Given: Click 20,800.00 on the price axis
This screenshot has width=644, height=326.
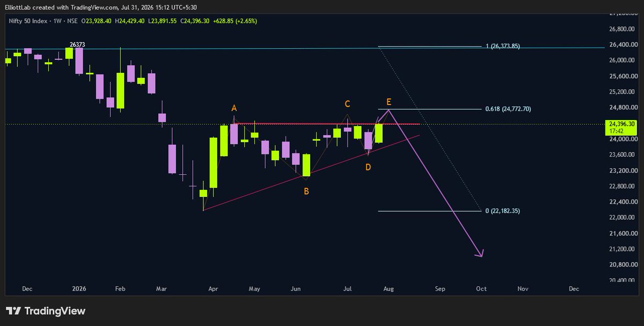Looking at the screenshot, I should pos(623,265).
